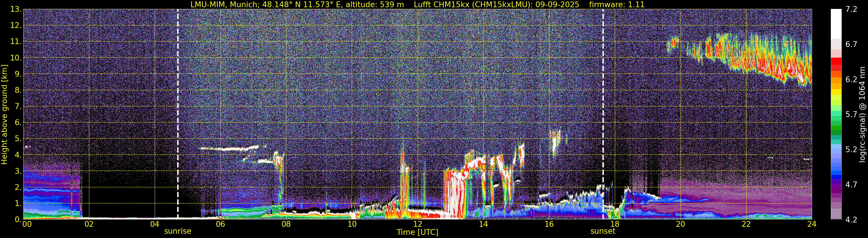Click the thin white cloud layer near 06 UTC
Screen dimensions: 868x238
pyautogui.click(x=229, y=148)
